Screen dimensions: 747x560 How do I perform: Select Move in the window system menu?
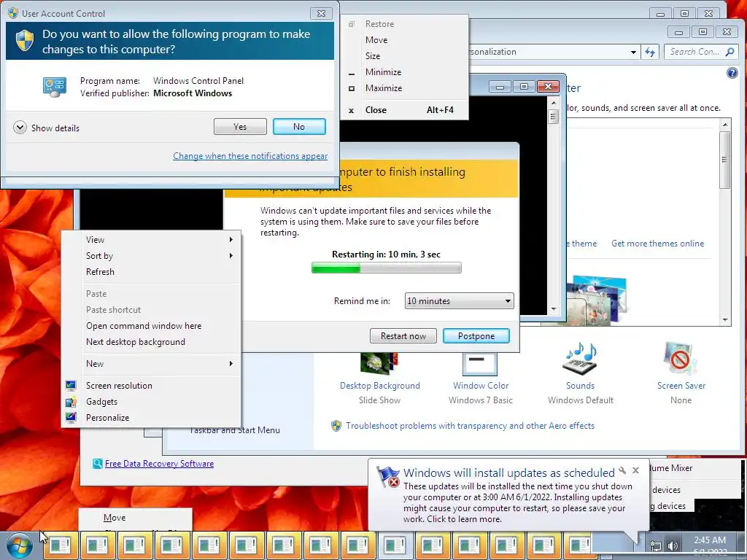tap(404, 40)
